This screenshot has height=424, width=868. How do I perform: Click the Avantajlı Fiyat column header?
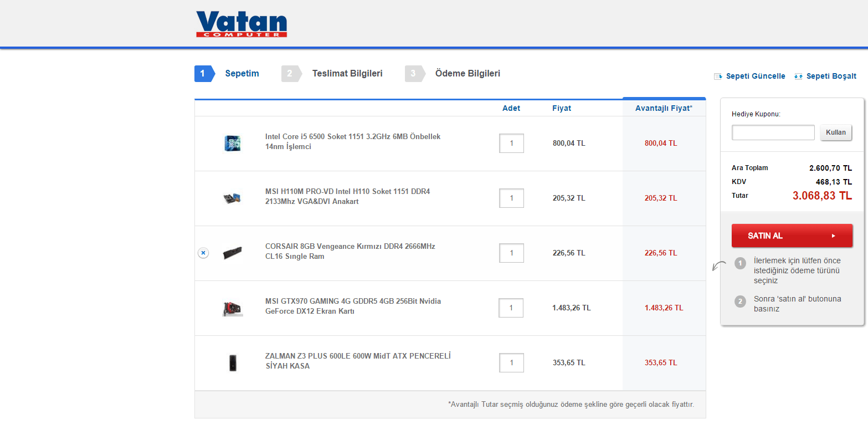664,108
